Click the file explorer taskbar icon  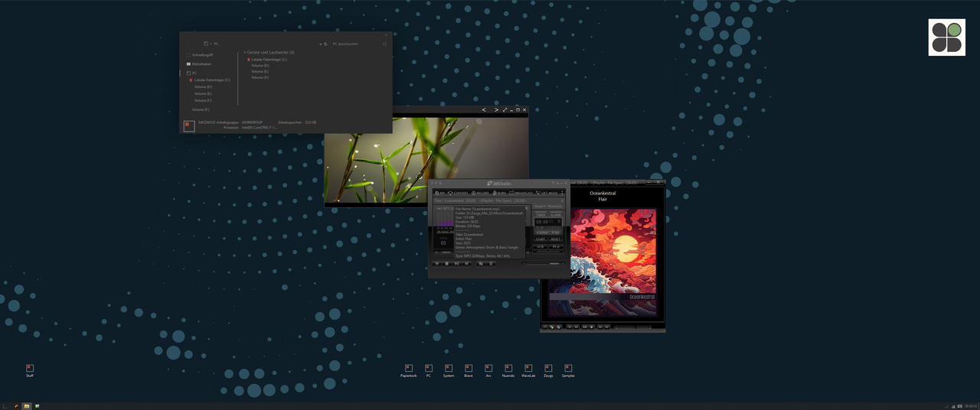[x=26, y=405]
